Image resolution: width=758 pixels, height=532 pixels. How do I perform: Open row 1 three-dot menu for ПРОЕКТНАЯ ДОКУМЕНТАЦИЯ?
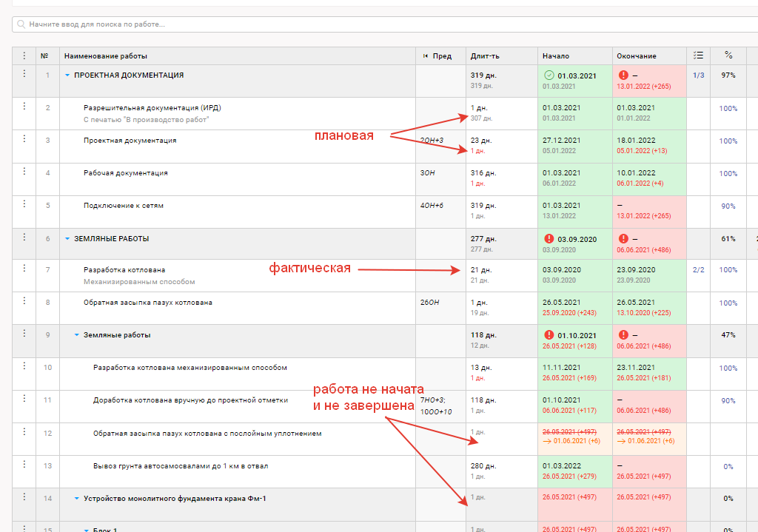[24, 74]
